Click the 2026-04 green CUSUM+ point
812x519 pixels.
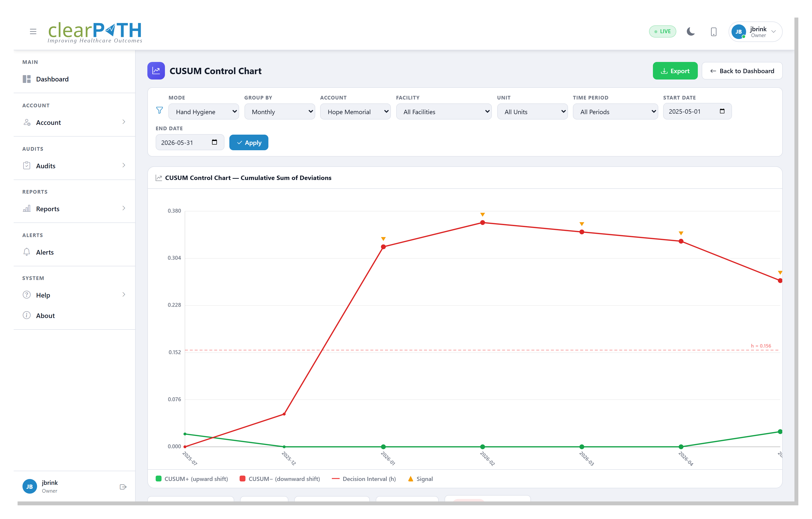(681, 447)
